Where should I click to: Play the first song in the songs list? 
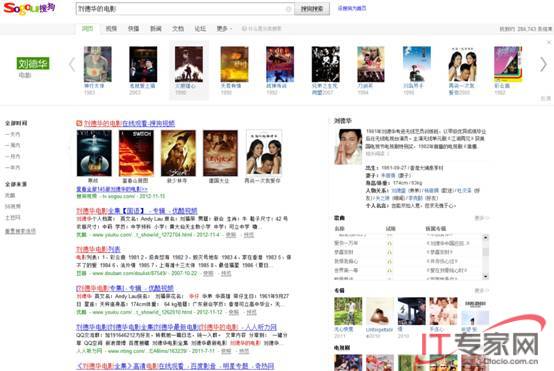pyautogui.click(x=390, y=243)
